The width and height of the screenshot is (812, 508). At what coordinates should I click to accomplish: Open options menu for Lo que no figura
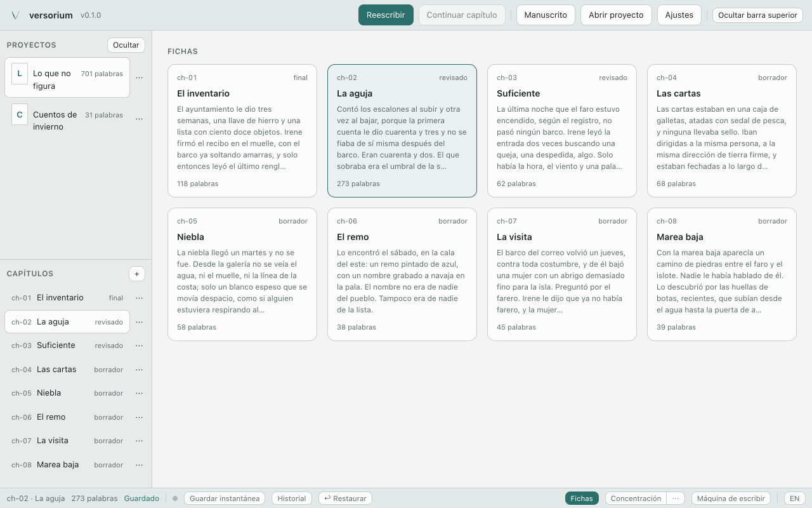140,78
